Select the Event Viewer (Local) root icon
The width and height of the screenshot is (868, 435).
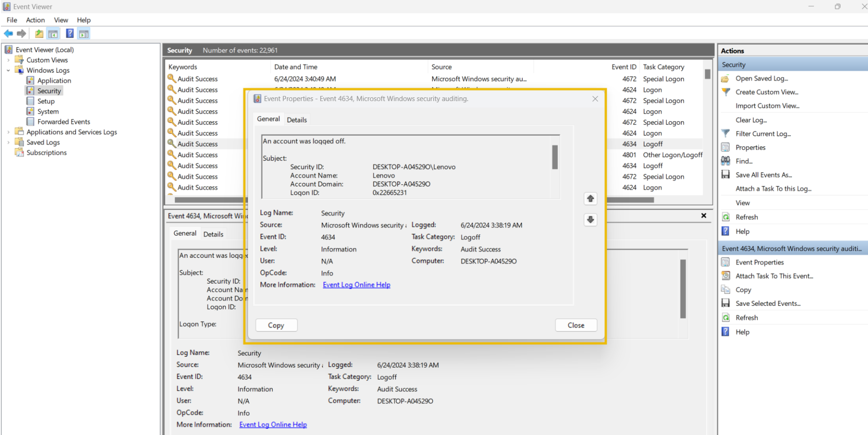pyautogui.click(x=9, y=49)
